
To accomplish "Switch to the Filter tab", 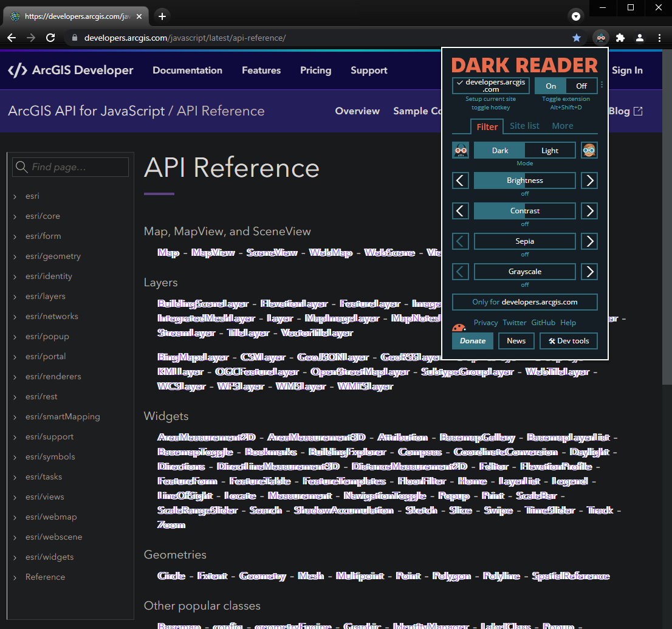I will (x=487, y=126).
